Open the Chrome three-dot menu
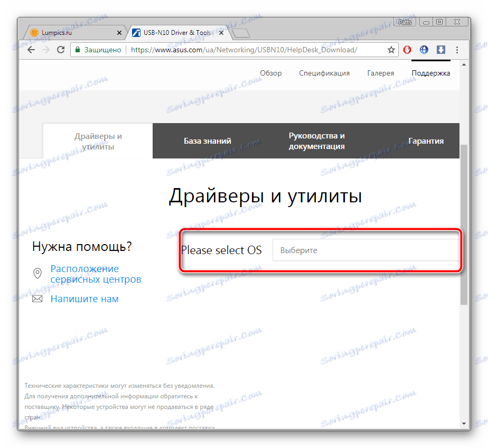This screenshot has width=488, height=448. pos(457,50)
